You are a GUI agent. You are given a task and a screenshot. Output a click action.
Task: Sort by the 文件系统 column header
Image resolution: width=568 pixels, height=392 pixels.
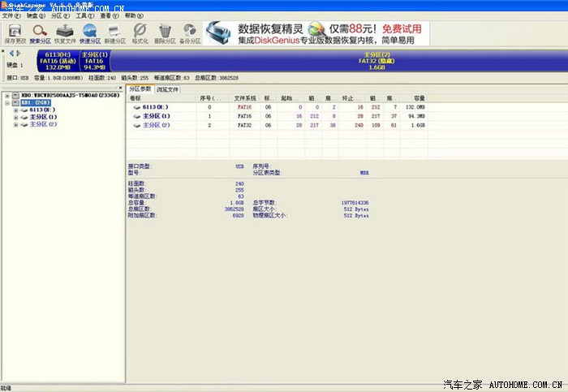[x=244, y=97]
